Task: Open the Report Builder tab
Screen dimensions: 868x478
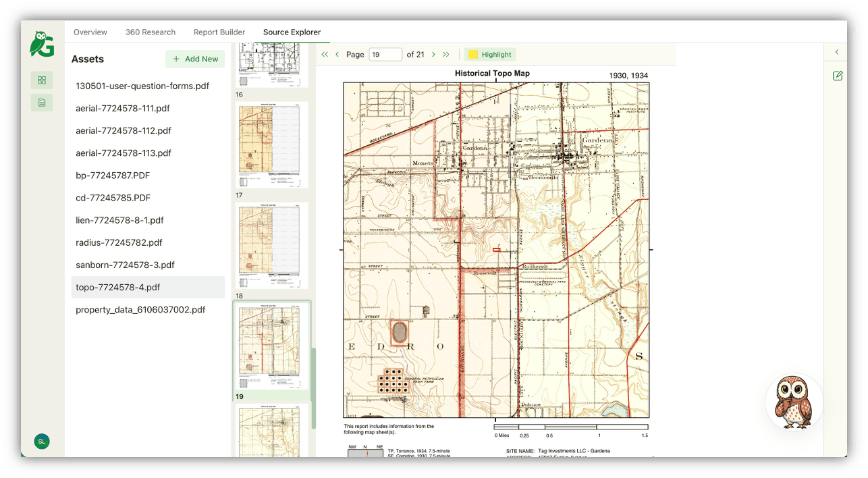Action: tap(219, 32)
